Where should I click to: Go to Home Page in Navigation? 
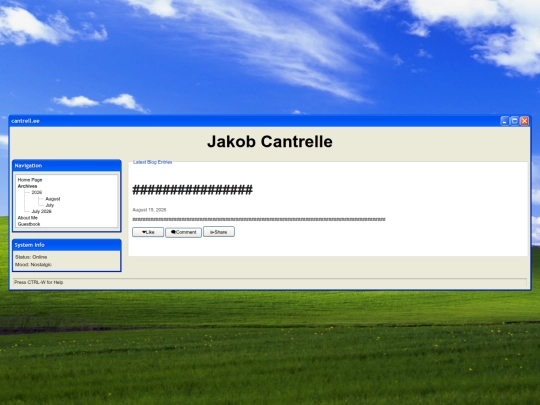30,180
